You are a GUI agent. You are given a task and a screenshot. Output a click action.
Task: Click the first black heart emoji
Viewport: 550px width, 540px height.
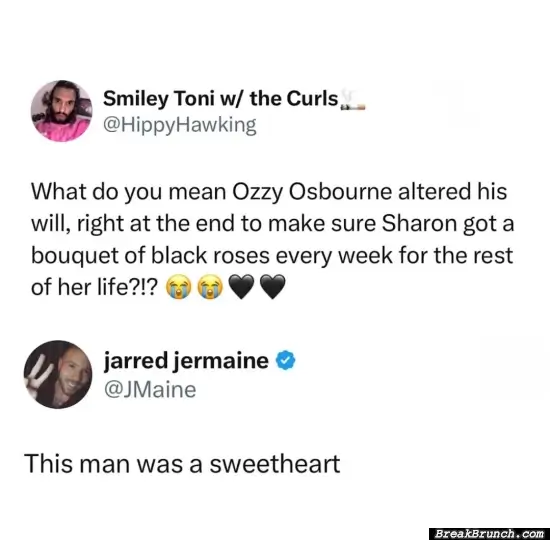click(x=241, y=287)
